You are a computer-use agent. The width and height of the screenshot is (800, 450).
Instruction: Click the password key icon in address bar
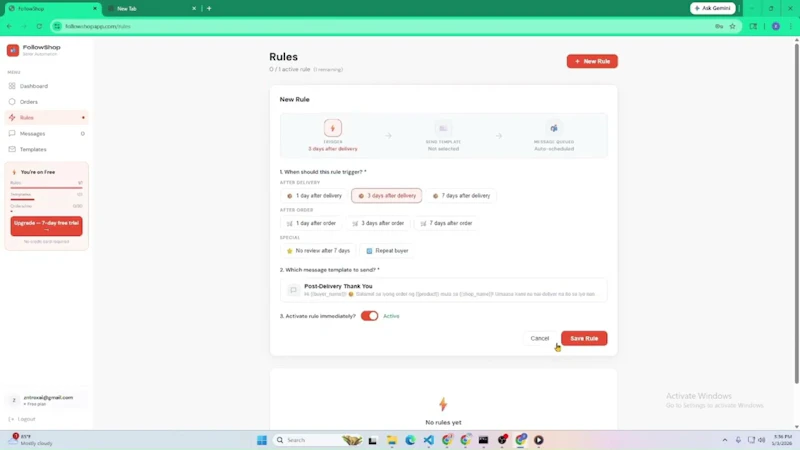click(719, 27)
